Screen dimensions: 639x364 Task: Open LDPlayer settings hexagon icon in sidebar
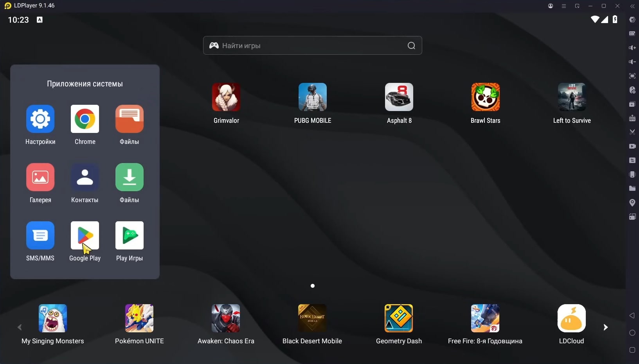[x=632, y=20]
